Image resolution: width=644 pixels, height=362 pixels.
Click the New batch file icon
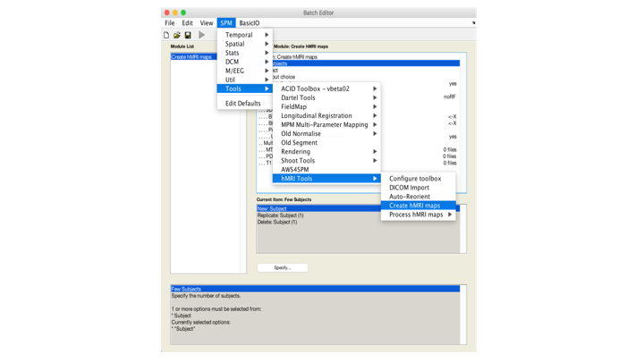coord(166,36)
